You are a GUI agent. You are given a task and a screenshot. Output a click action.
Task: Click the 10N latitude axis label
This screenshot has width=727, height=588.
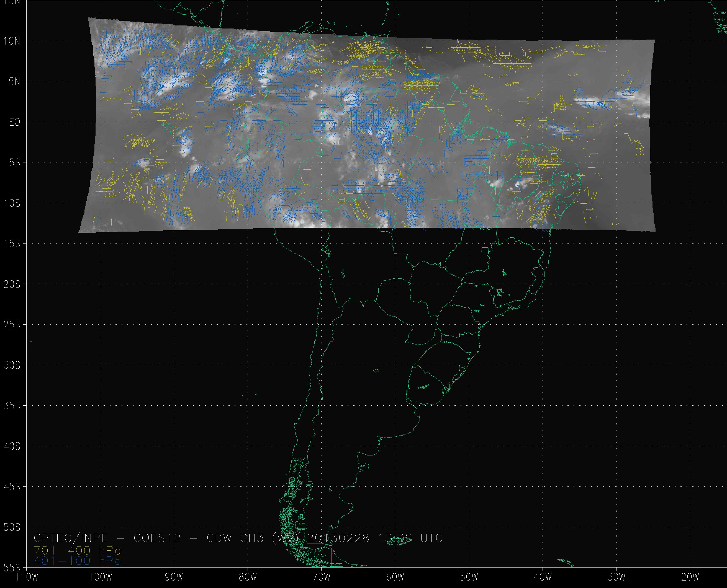click(12, 41)
